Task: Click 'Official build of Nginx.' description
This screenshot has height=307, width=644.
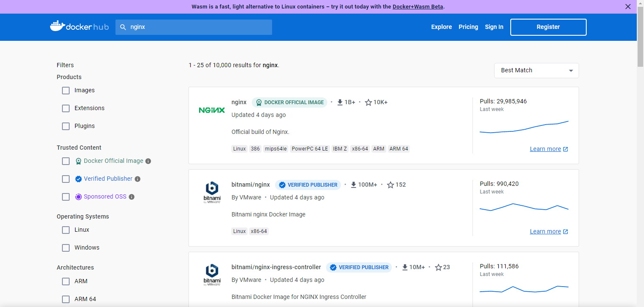Action: (x=260, y=132)
